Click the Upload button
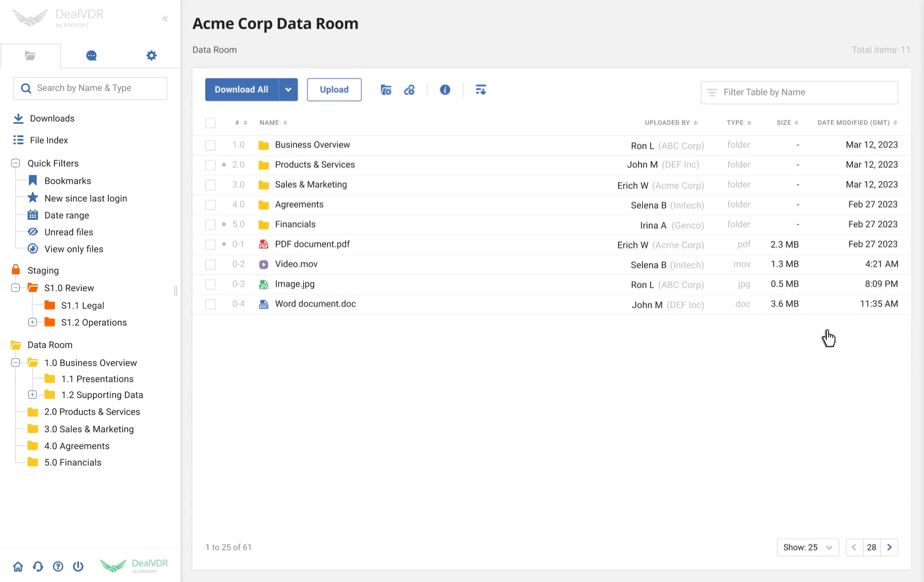924x582 pixels. tap(334, 90)
